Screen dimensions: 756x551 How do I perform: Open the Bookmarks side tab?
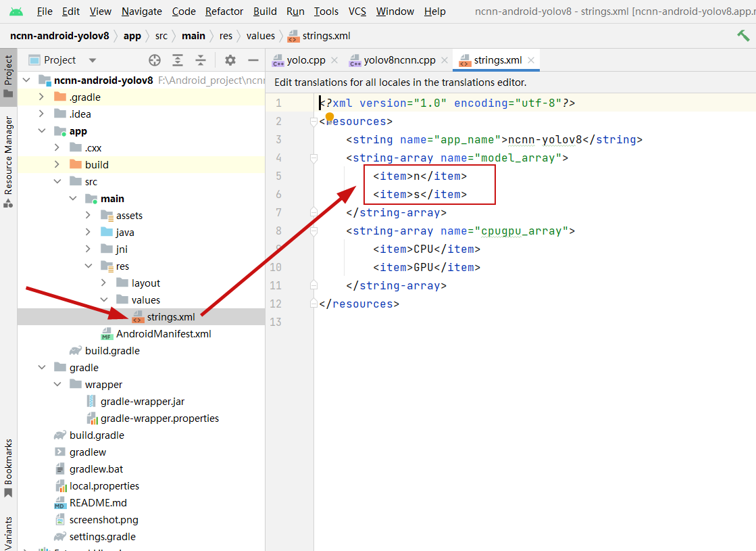(8, 468)
